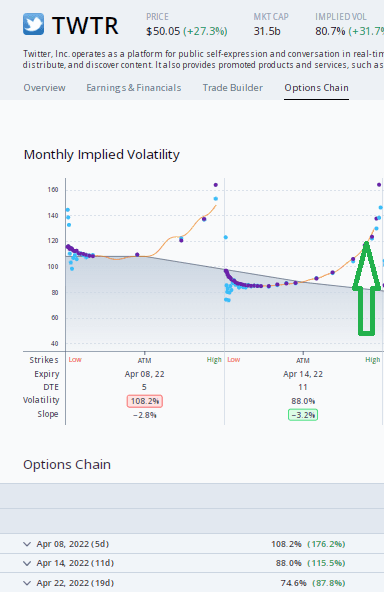
Task: Click the TWTR ticker heading
Action: pyautogui.click(x=85, y=25)
